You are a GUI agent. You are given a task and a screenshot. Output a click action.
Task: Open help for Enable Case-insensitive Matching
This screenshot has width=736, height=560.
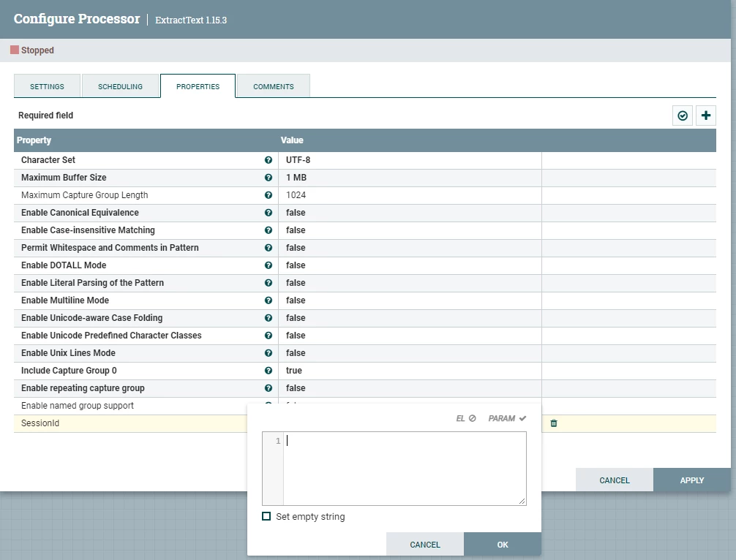click(268, 230)
